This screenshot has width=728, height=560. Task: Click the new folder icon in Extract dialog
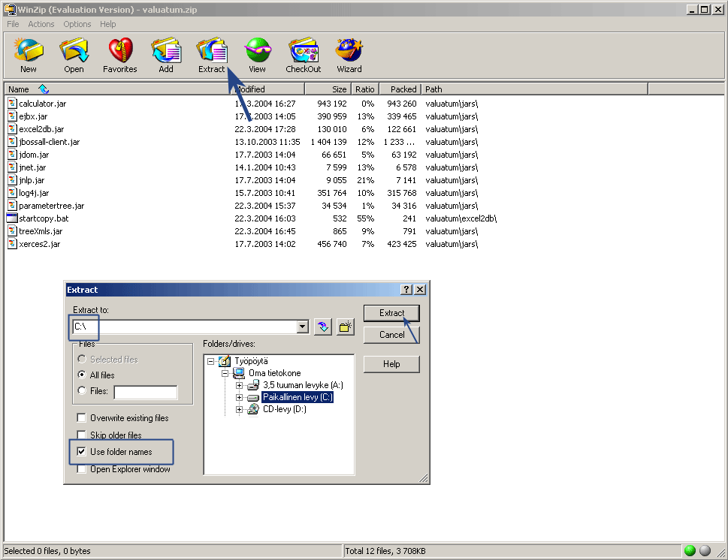point(346,327)
